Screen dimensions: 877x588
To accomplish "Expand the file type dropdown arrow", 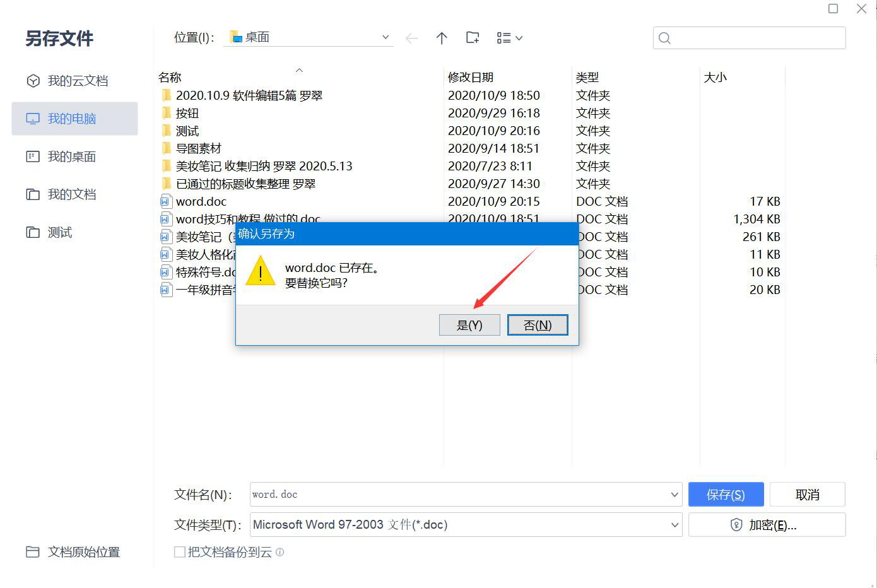I will coord(674,525).
